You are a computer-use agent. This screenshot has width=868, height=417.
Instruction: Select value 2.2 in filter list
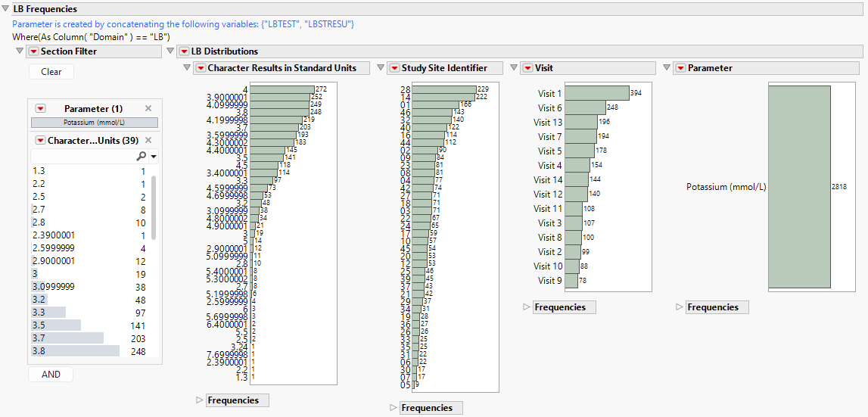pyautogui.click(x=90, y=185)
